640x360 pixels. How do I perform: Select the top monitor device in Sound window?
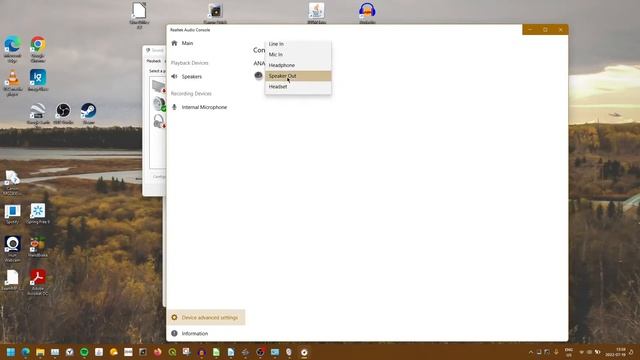159,86
